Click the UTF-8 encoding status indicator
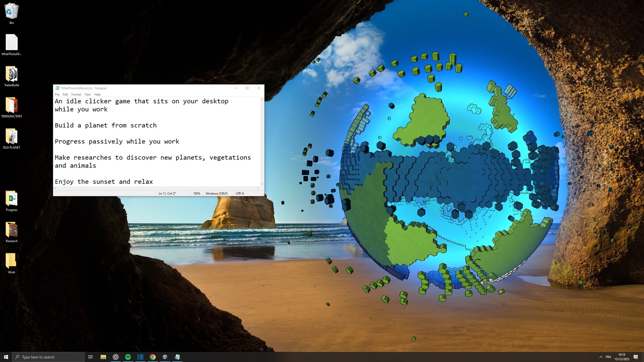The height and width of the screenshot is (362, 644). pyautogui.click(x=240, y=193)
